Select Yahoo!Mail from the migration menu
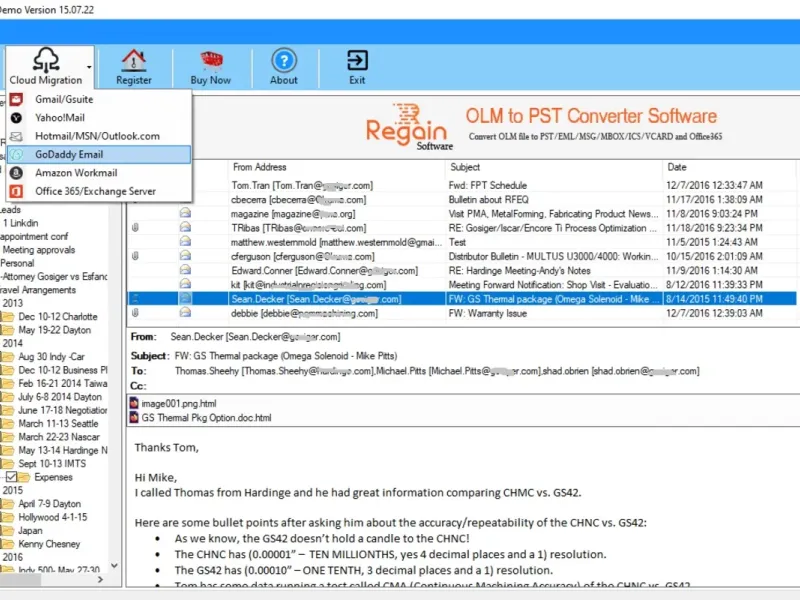 [x=99, y=117]
